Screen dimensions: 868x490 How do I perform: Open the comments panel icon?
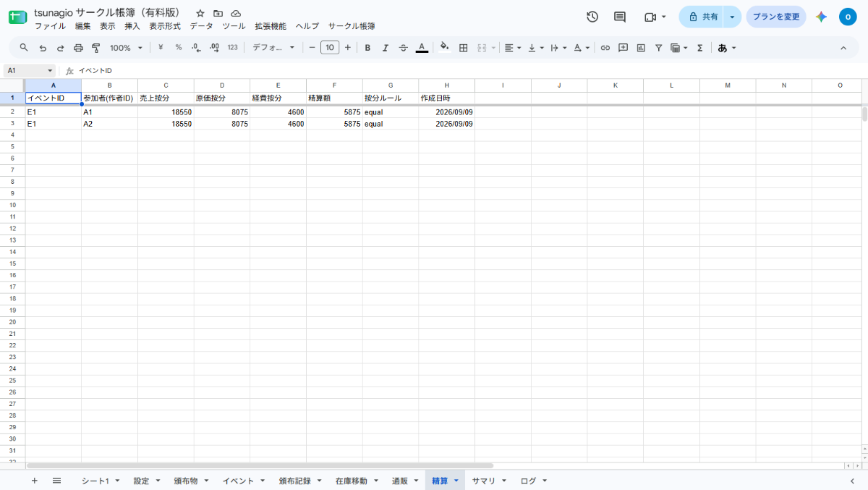(x=620, y=17)
